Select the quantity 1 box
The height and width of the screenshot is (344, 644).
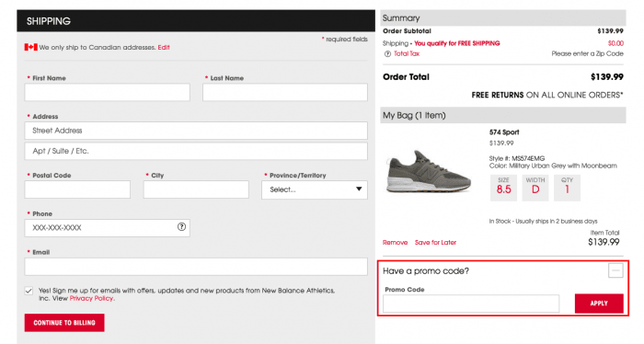click(x=567, y=188)
